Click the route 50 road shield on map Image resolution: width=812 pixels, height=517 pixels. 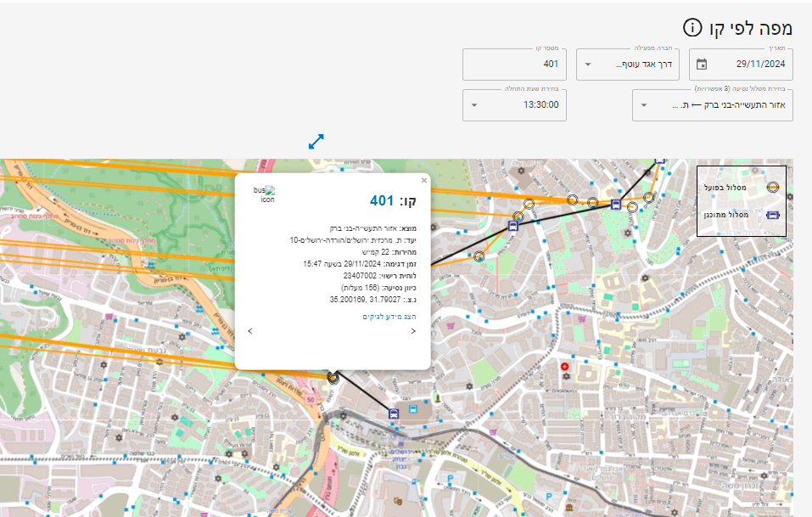tap(311, 399)
